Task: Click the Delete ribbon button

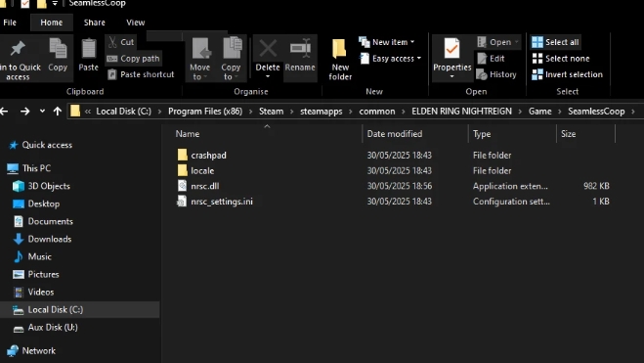Action: [268, 55]
